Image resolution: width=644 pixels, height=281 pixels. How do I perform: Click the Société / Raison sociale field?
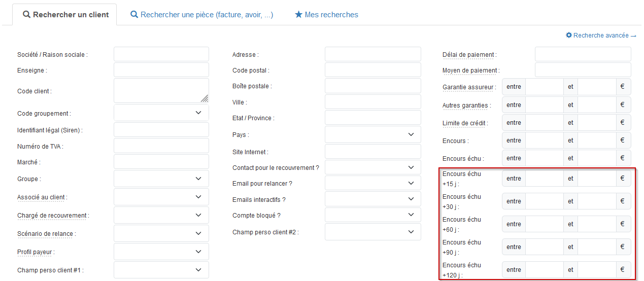[161, 54]
